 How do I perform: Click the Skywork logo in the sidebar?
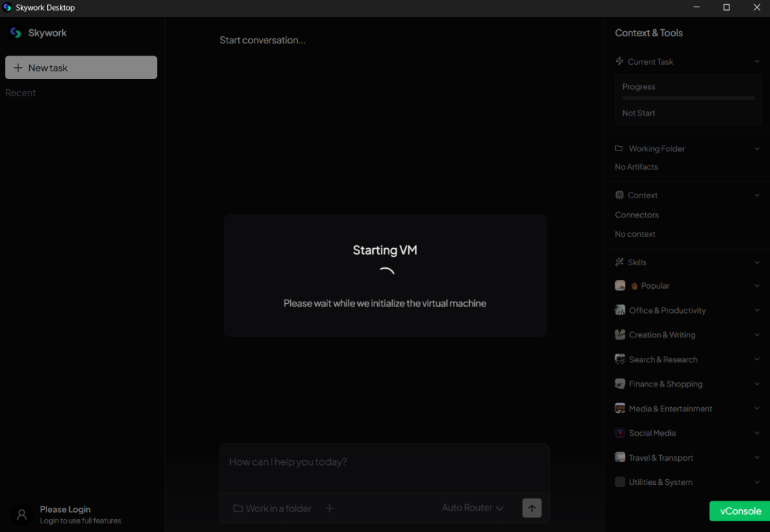click(x=16, y=33)
